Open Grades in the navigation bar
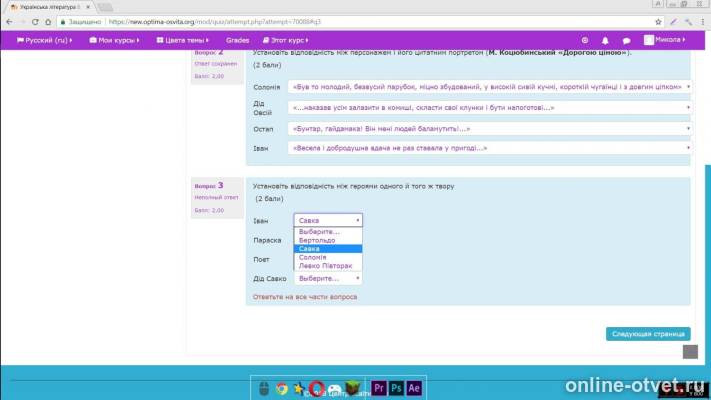The image size is (711, 400). [x=238, y=40]
